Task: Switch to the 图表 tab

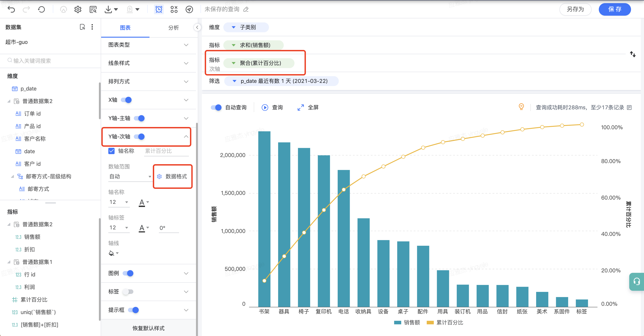Action: coord(125,28)
